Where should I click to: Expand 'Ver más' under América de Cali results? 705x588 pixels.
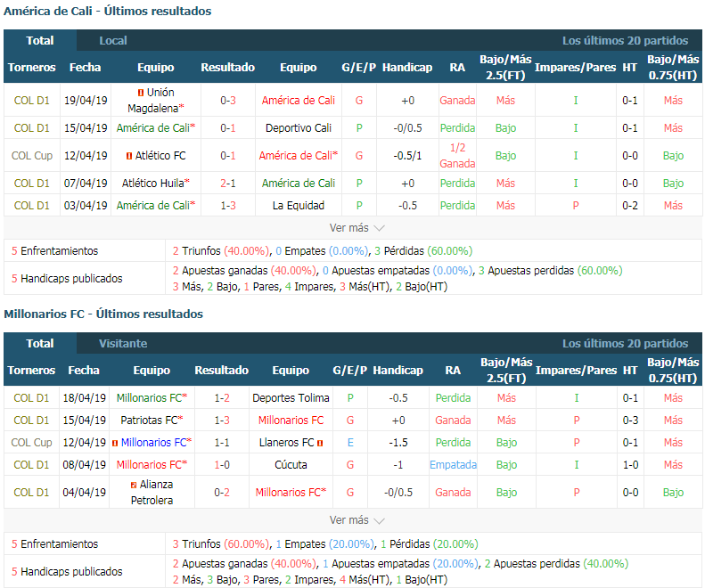tap(357, 228)
